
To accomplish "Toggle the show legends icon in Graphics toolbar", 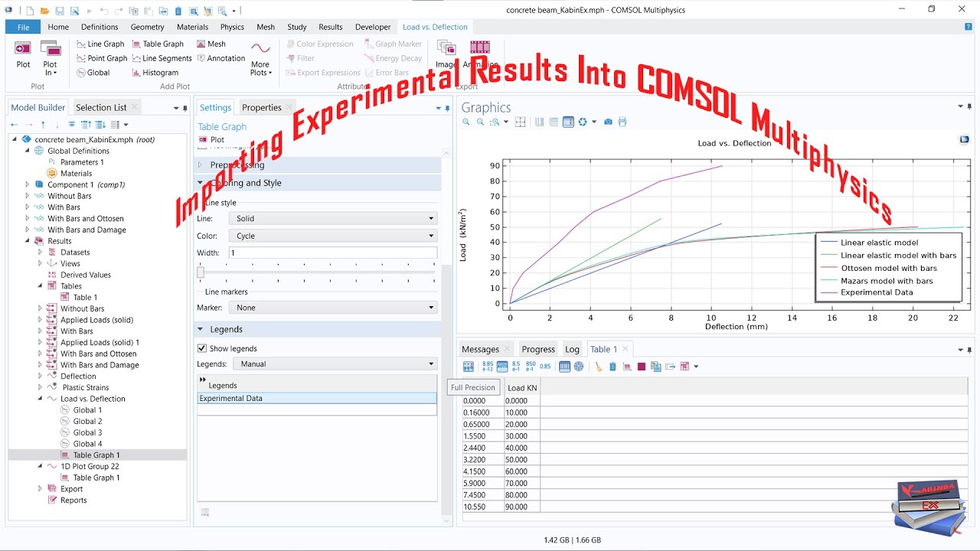I will tap(568, 122).
